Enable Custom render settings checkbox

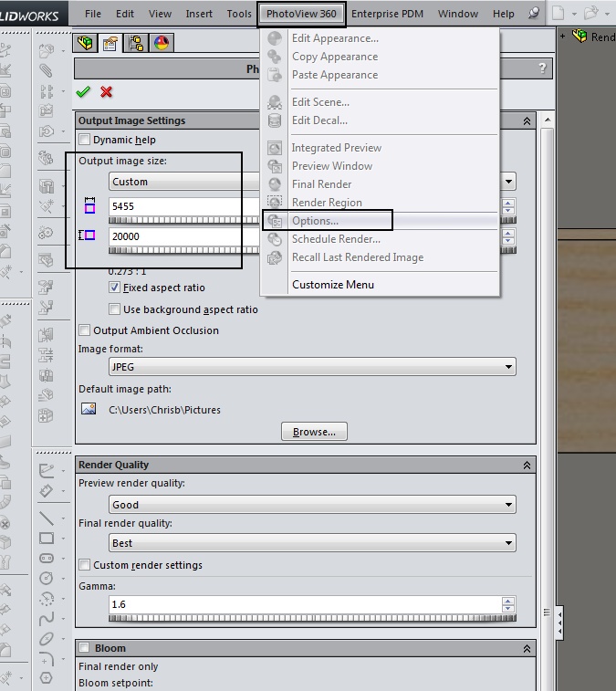click(85, 564)
